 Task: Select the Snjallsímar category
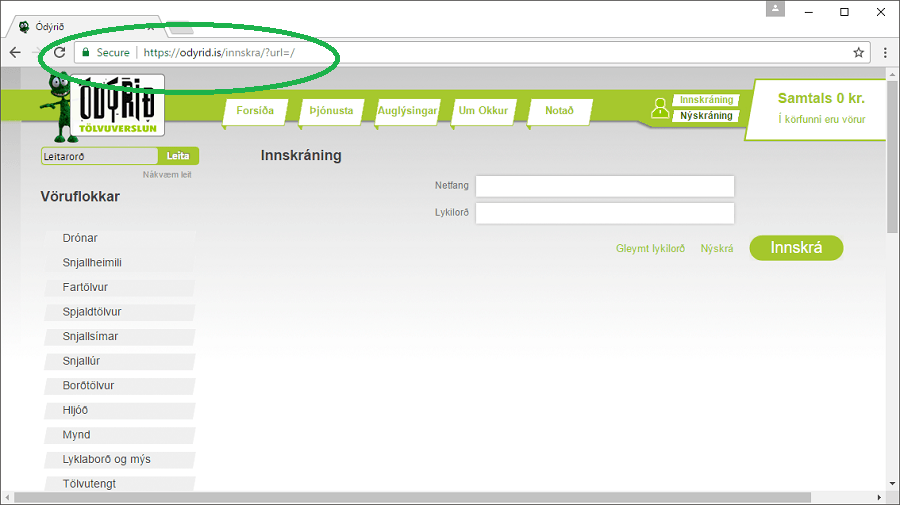point(119,337)
